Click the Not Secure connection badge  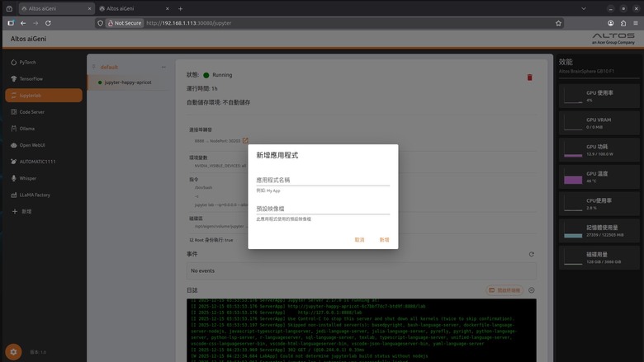pos(125,23)
